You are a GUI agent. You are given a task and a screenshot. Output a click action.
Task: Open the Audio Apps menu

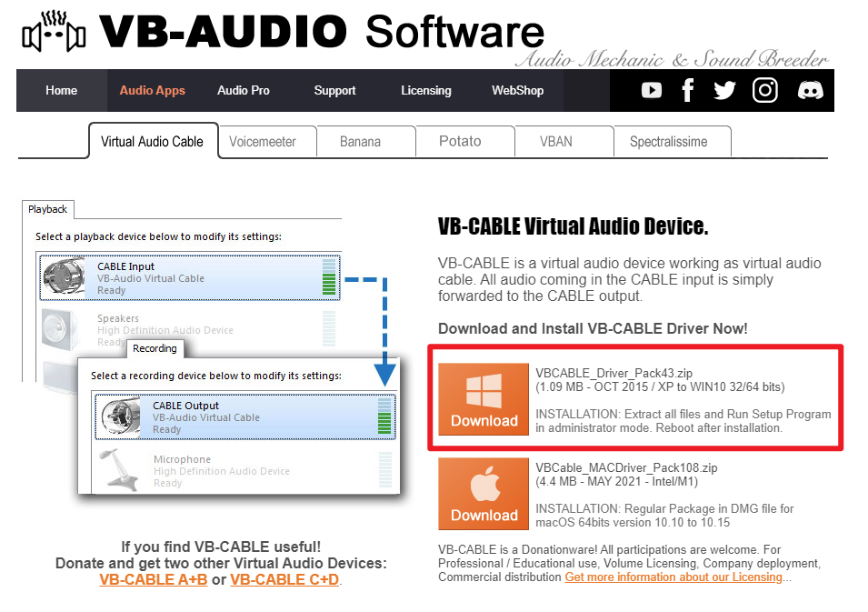tap(152, 90)
